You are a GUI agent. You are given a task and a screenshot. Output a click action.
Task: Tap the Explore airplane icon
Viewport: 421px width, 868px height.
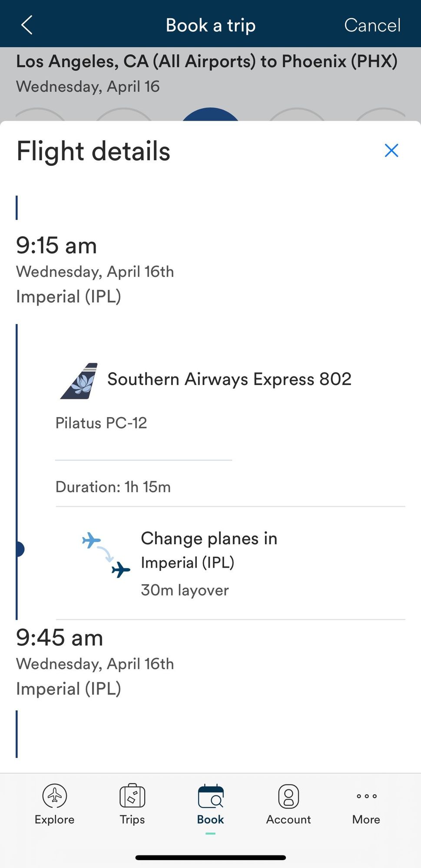[55, 796]
